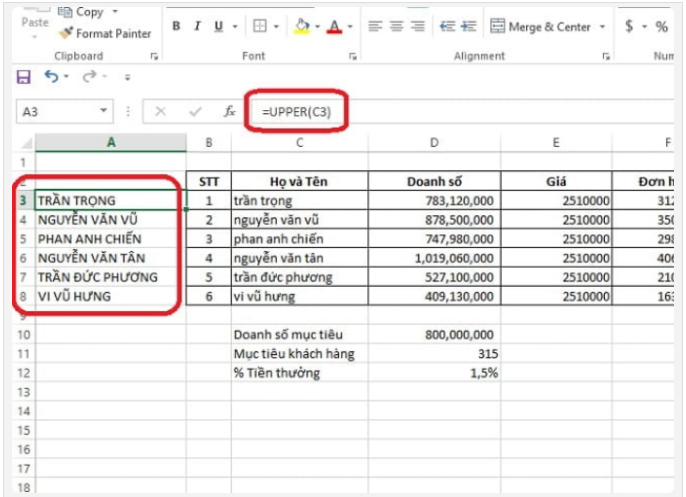This screenshot has height=497, width=686.
Task: Click Merge & Center button
Action: 540,27
